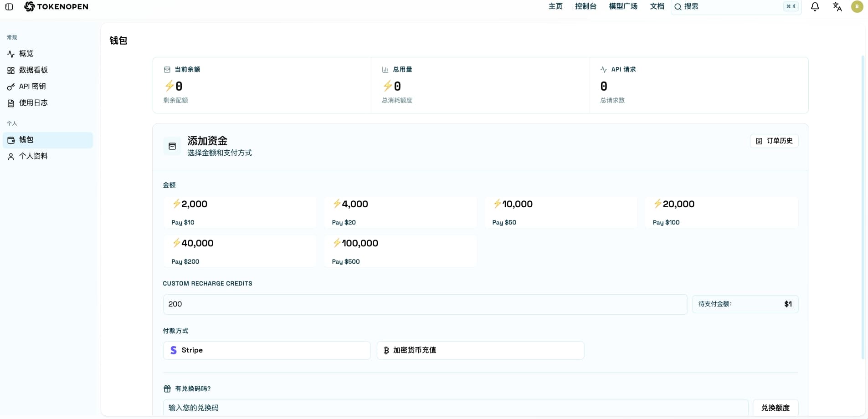Open 主页 in the top navigation
This screenshot has width=868, height=419.
pos(555,6)
